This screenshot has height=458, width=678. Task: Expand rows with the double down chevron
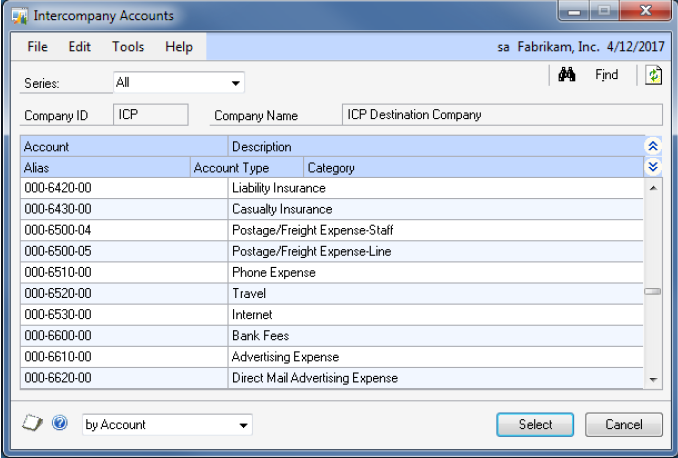[653, 167]
